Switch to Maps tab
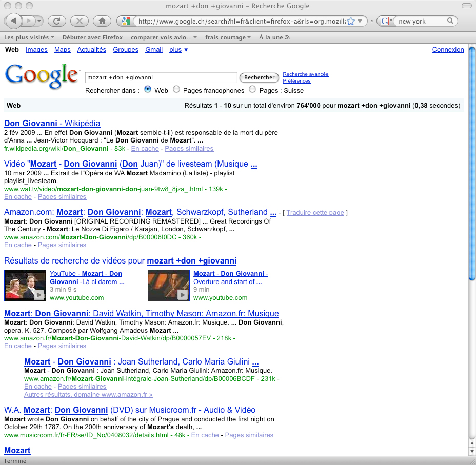 pos(62,49)
